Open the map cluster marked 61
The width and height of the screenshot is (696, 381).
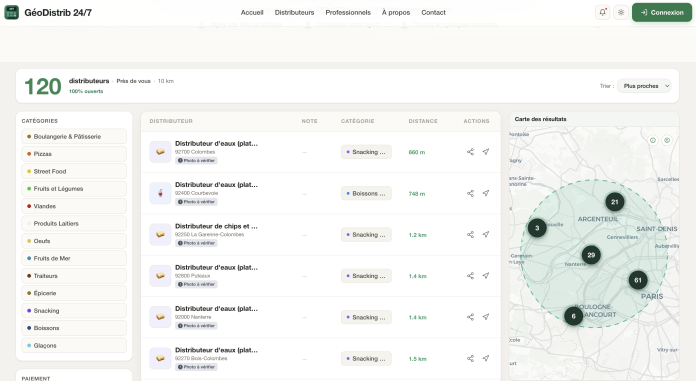(x=638, y=280)
